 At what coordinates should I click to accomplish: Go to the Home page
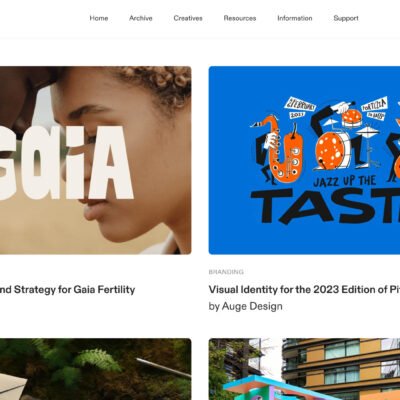[x=99, y=18]
